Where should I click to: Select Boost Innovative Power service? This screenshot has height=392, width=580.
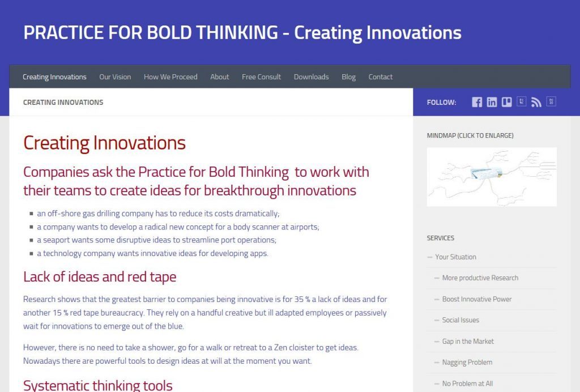(x=477, y=299)
